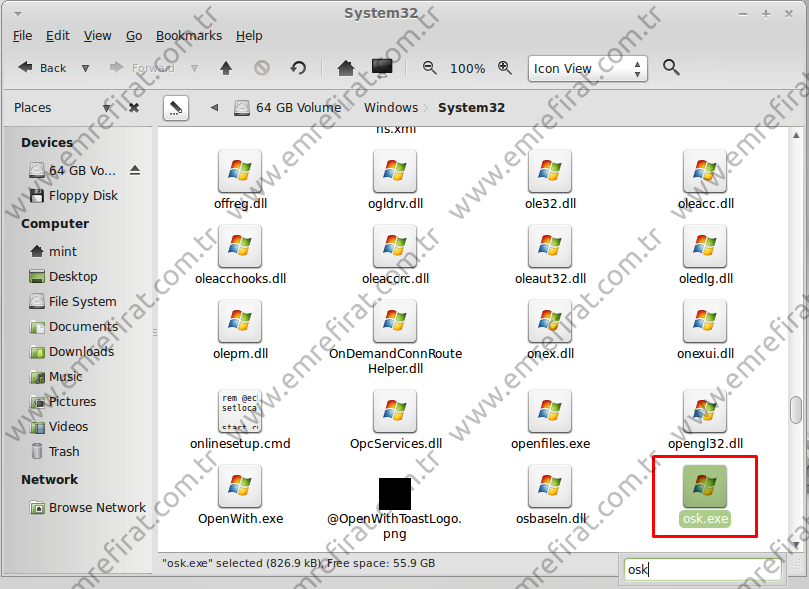This screenshot has width=809, height=589.
Task: Expand the Places sidebar type dropdown
Action: pyautogui.click(x=107, y=108)
